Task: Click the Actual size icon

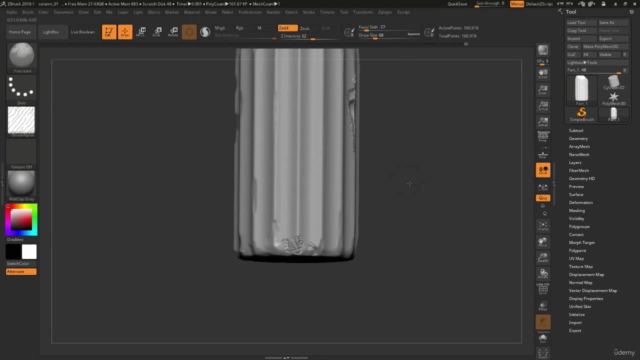Action: 543,106
